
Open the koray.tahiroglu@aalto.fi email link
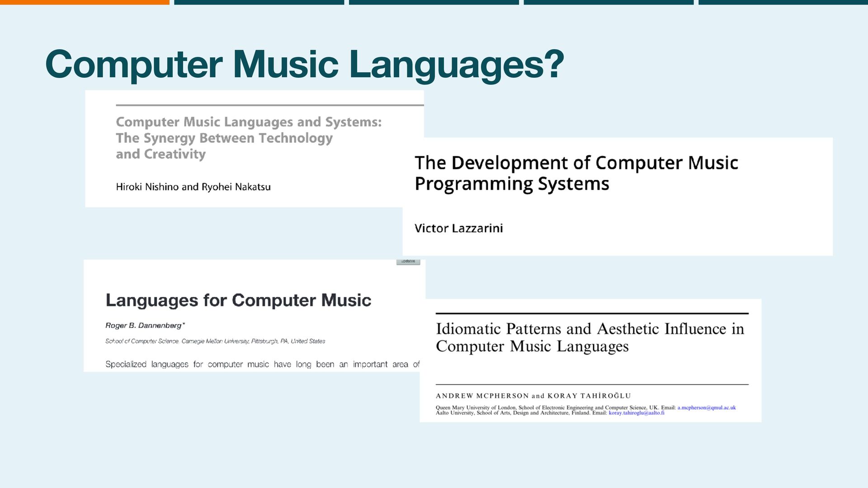[636, 413]
